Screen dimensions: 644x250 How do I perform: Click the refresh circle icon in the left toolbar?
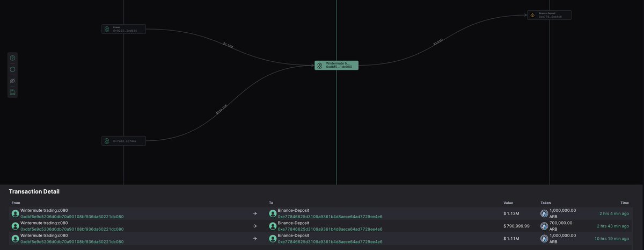(13, 69)
